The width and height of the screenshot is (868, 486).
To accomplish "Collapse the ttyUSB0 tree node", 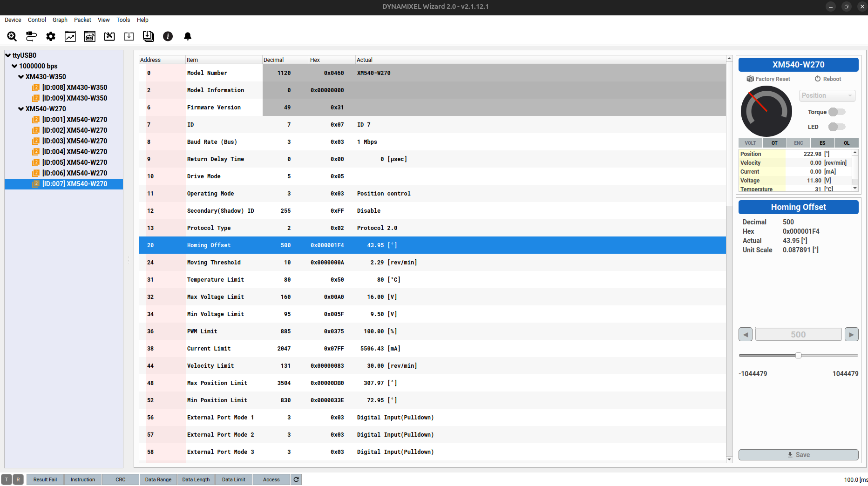I will click(x=8, y=55).
